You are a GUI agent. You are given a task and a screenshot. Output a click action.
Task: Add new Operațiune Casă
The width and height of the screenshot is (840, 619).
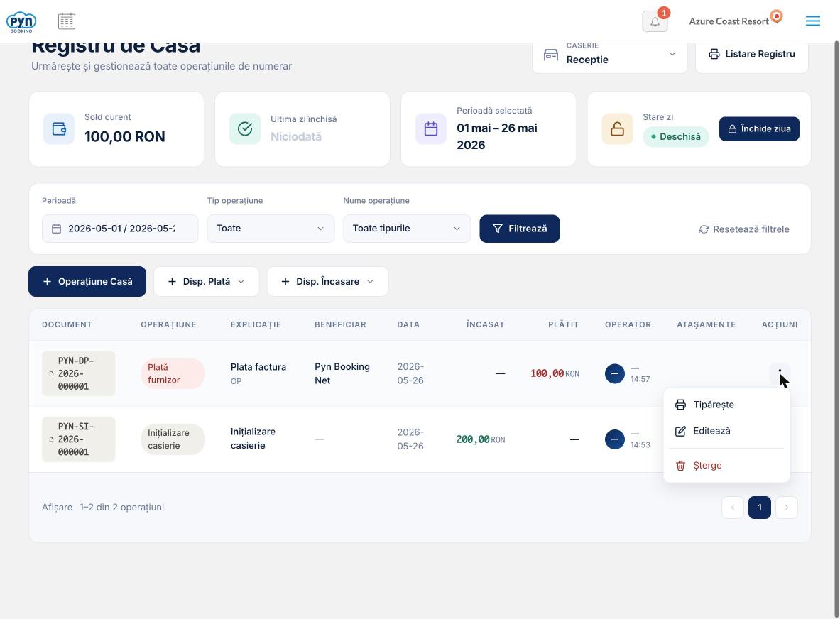[x=87, y=281]
